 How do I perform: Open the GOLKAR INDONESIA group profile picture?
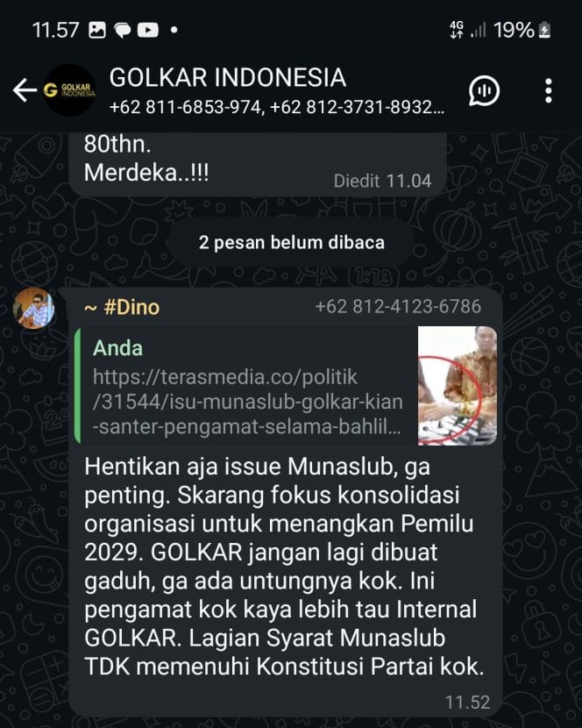coord(70,90)
